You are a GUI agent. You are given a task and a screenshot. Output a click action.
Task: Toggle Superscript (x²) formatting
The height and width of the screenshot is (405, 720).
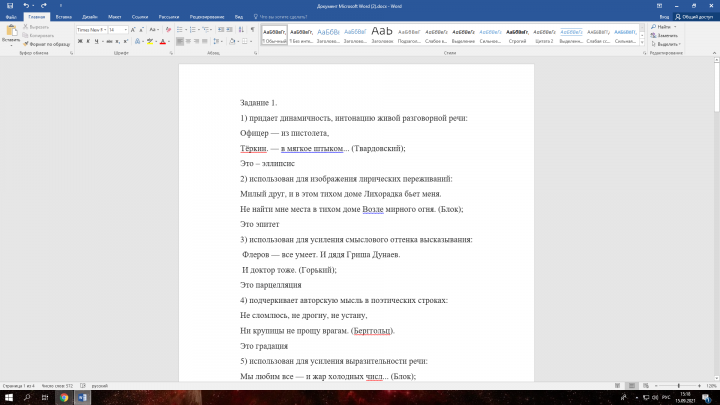[x=126, y=41]
